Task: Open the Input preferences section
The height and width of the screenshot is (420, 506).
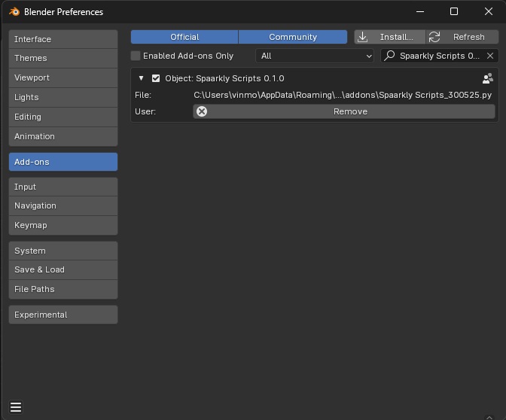Action: [x=63, y=187]
